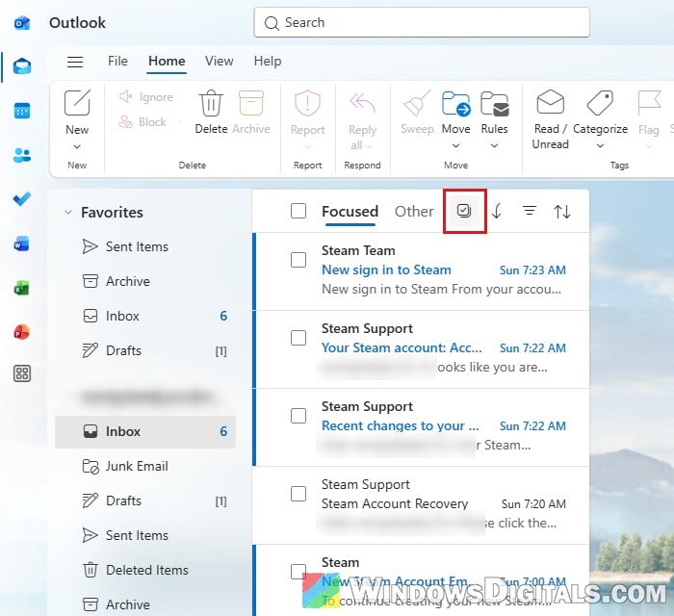Tick the select-all checkbox beside Focused
This screenshot has width=674, height=616.
[298, 211]
